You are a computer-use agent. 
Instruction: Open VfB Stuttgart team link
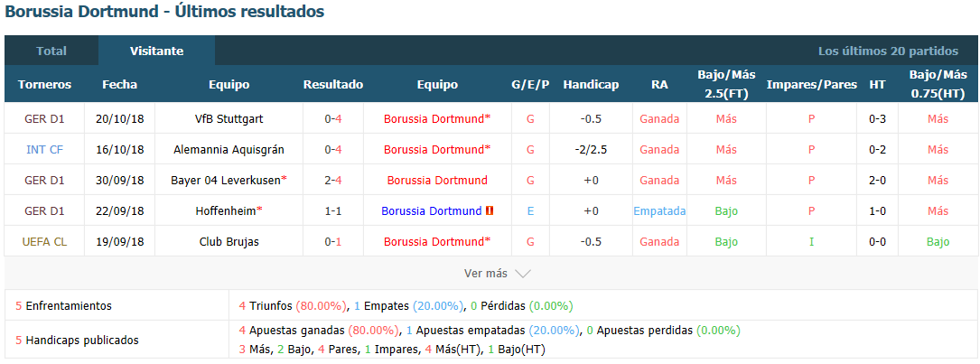[229, 119]
